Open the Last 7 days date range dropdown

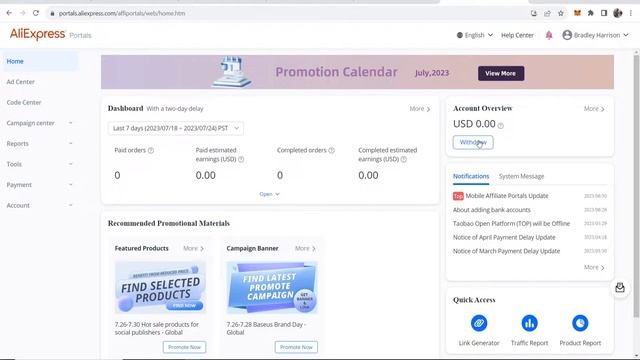176,128
